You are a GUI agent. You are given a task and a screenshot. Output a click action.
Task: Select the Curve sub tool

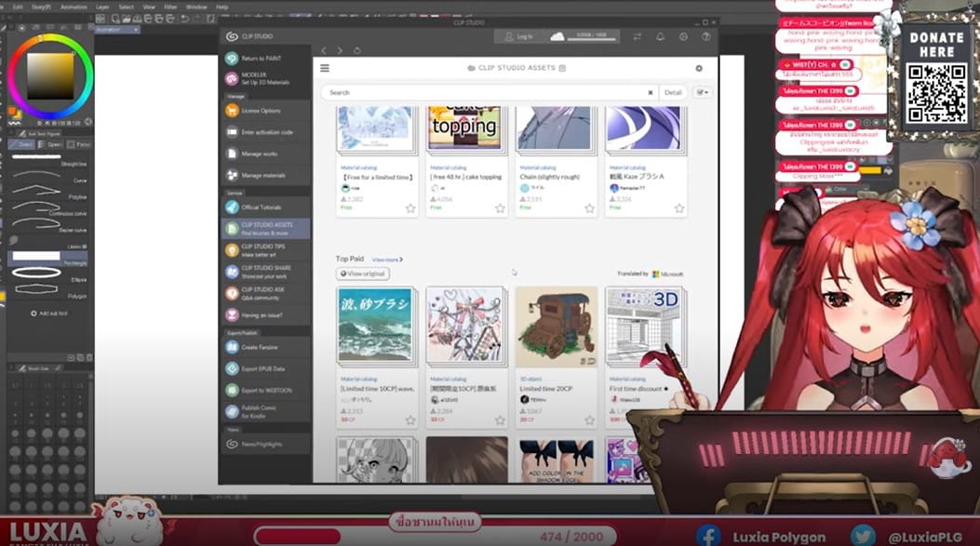[48, 176]
